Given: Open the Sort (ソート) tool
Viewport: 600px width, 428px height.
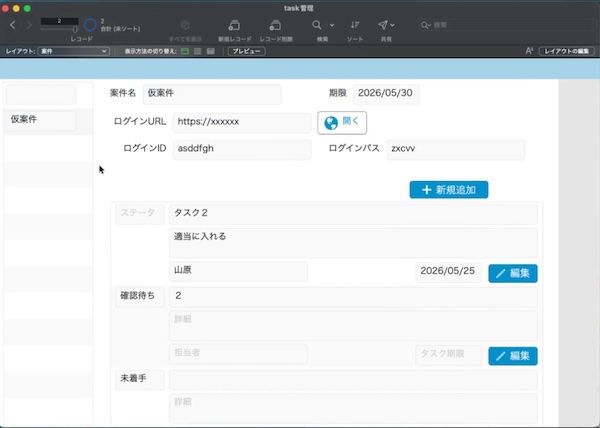Looking at the screenshot, I should coord(355,25).
